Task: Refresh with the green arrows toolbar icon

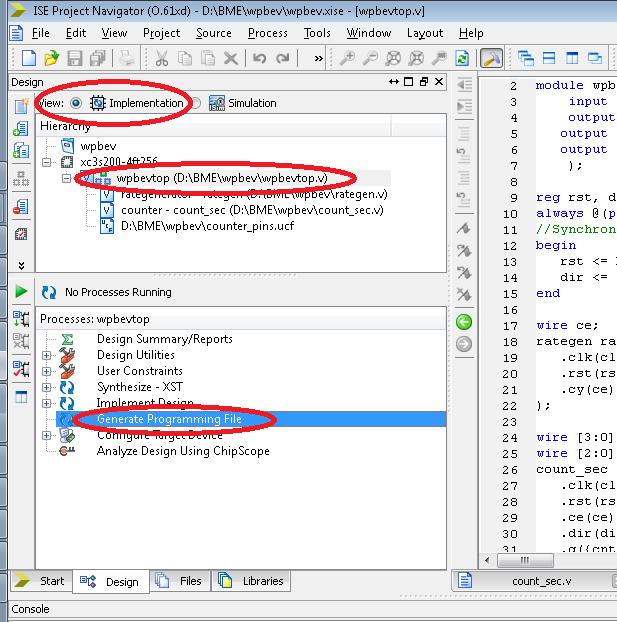Action: tap(462, 58)
